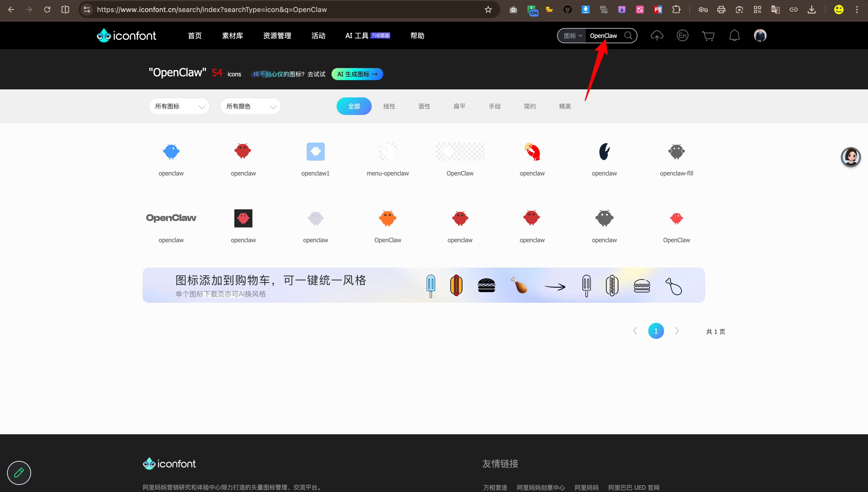The image size is (868, 492).
Task: Click the next page arrow in pagination
Action: [677, 331]
